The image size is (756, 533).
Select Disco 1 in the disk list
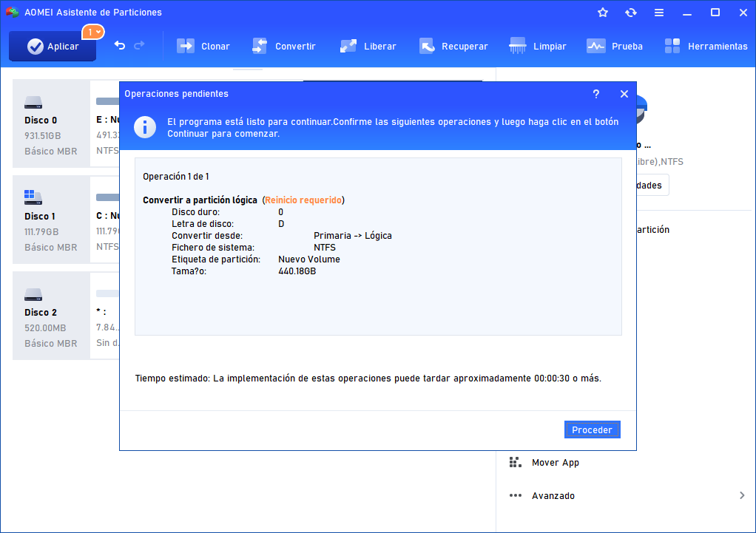tap(51, 220)
